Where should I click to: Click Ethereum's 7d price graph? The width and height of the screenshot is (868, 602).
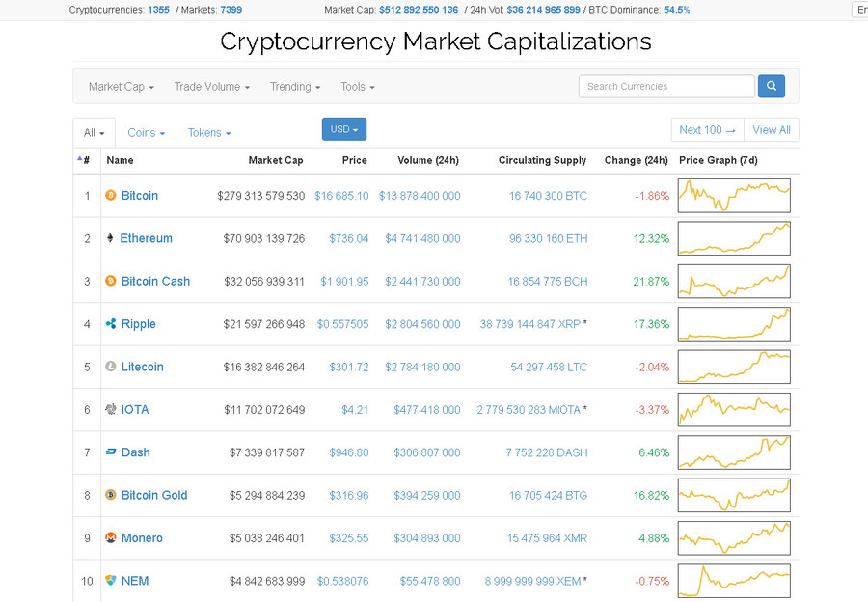(x=734, y=238)
